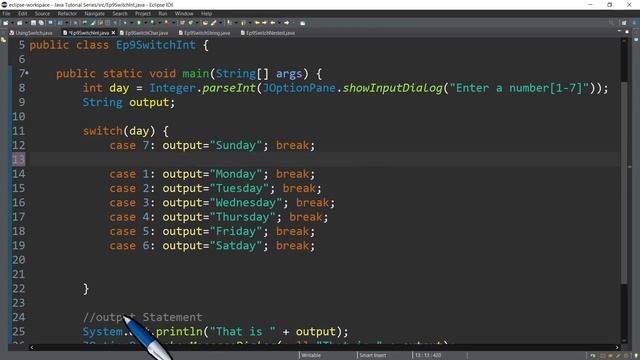Click the New Java Class icon
This screenshot has width=640, height=360.
pos(191,23)
